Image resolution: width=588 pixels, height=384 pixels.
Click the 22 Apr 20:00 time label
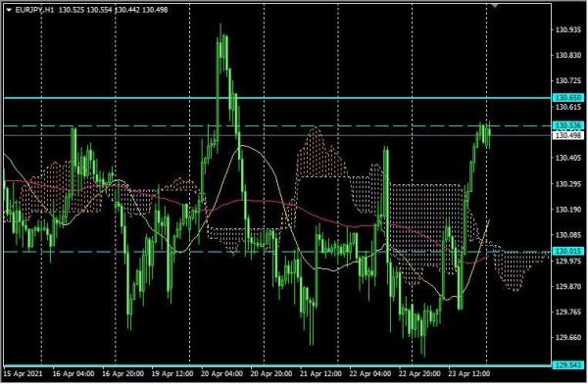(x=419, y=374)
